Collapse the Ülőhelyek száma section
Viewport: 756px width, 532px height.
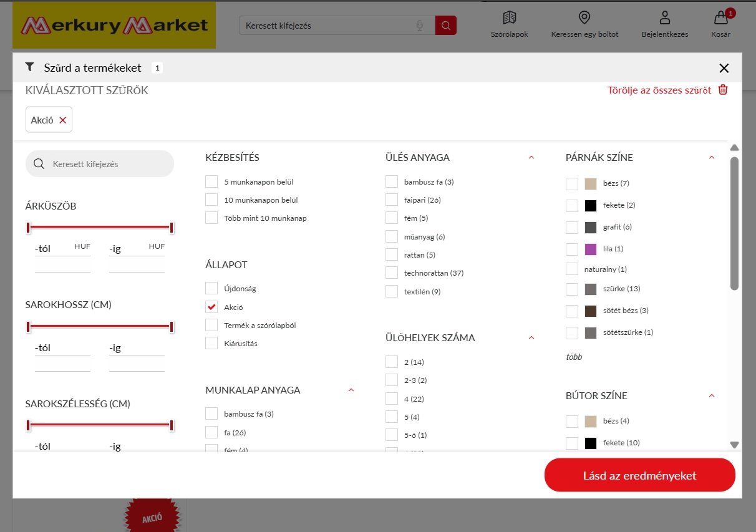[531, 337]
